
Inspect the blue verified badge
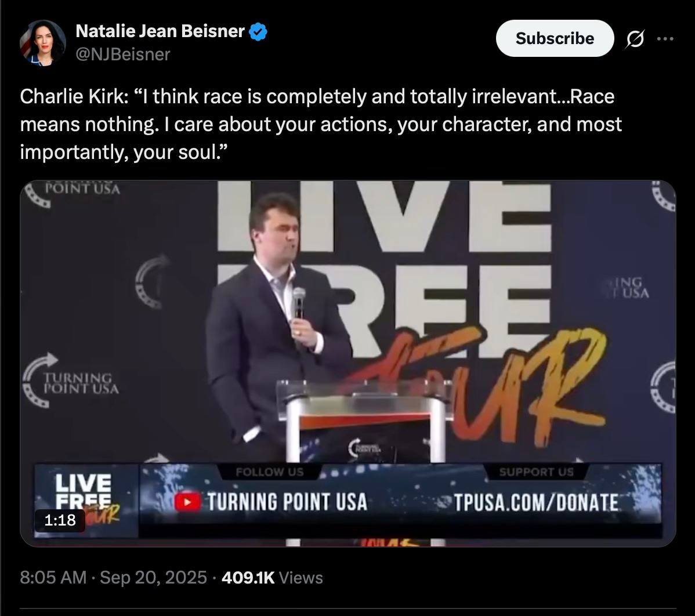[258, 32]
